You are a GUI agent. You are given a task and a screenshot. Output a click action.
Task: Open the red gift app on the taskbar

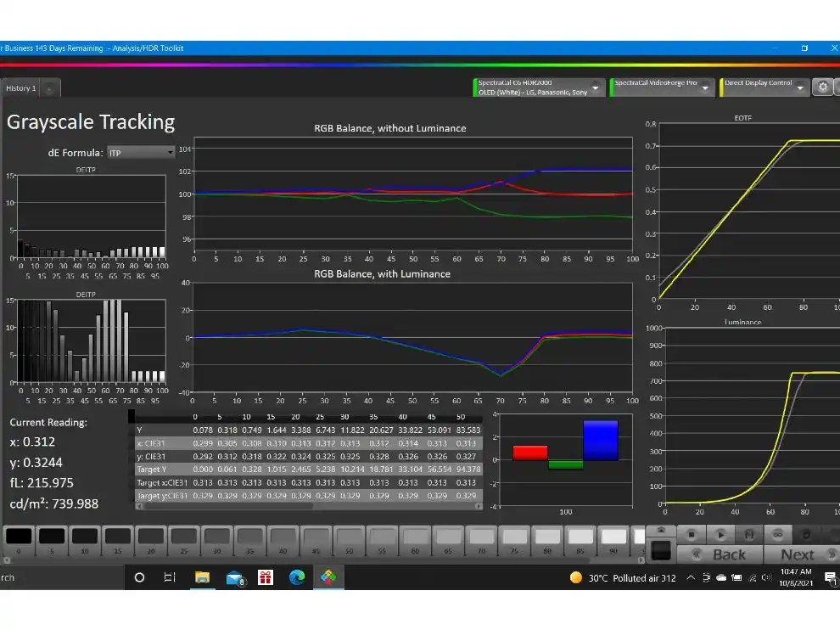point(266,577)
